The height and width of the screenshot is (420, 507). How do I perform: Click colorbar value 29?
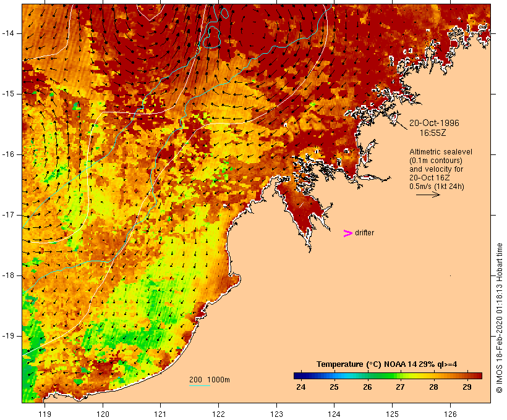(467, 387)
